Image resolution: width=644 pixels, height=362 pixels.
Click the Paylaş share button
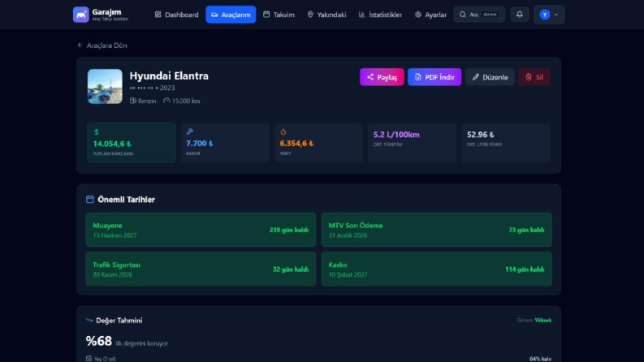[x=382, y=77]
